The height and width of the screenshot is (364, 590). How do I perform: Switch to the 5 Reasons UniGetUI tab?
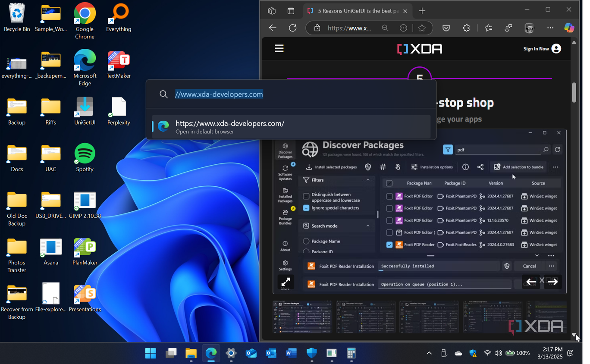click(x=357, y=11)
